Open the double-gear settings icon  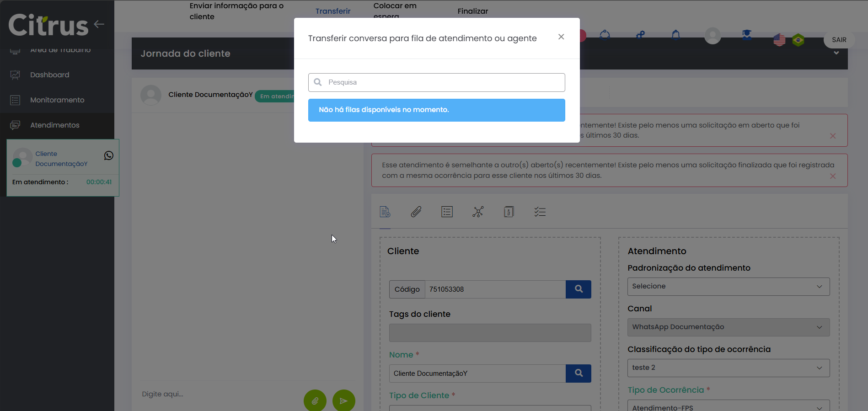point(640,35)
